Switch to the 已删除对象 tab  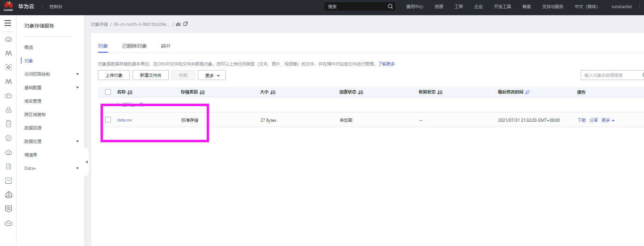click(x=134, y=46)
